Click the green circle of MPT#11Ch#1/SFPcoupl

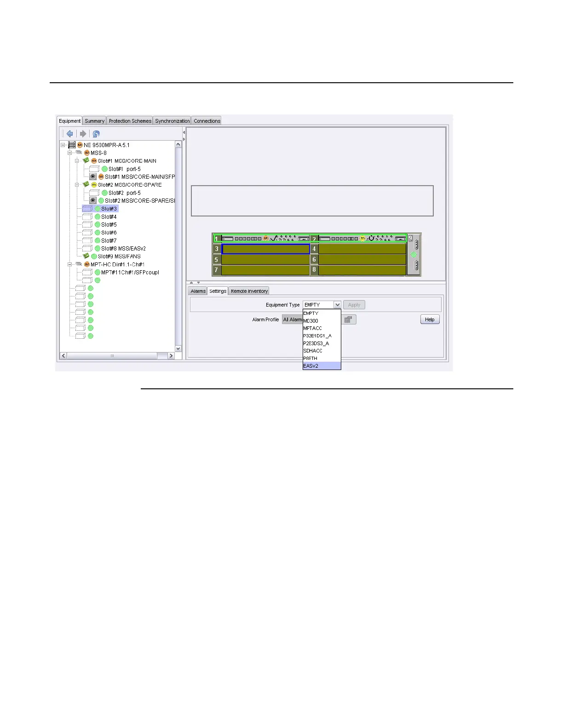coord(98,272)
